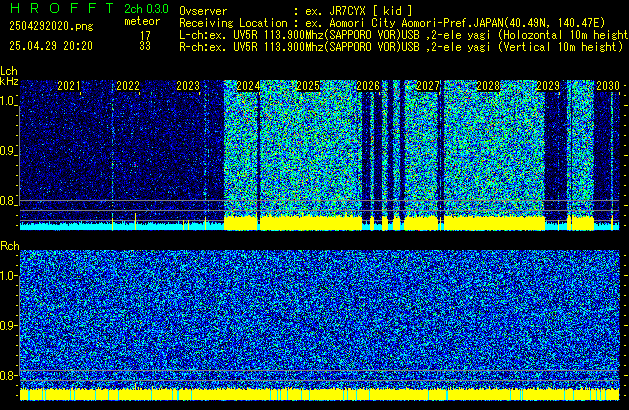Click the Rch yellow signal level strip

(320, 394)
